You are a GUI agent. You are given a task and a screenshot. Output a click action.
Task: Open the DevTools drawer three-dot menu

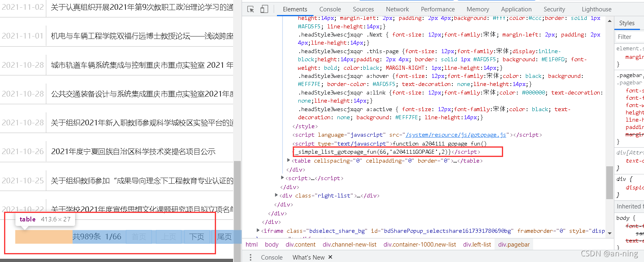(251, 257)
